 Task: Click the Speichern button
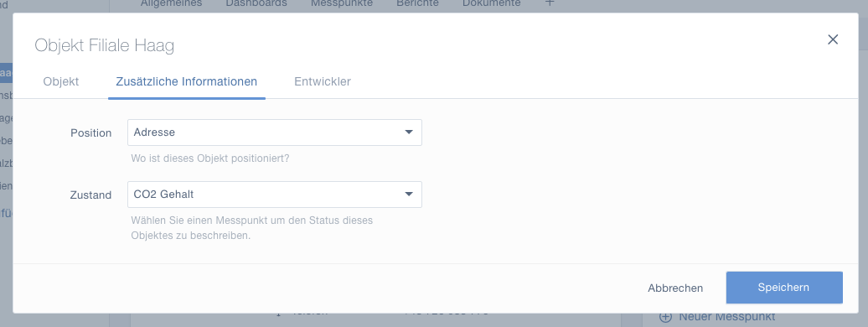tap(784, 288)
